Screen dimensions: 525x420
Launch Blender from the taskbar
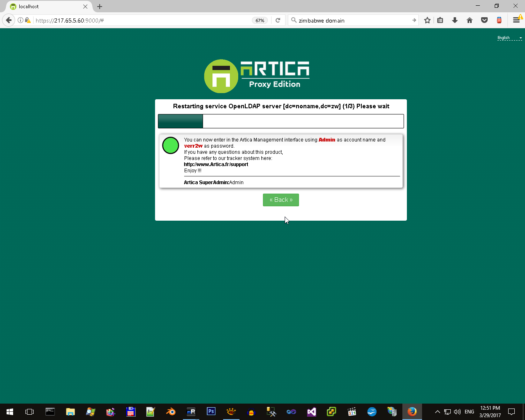pyautogui.click(x=171, y=412)
